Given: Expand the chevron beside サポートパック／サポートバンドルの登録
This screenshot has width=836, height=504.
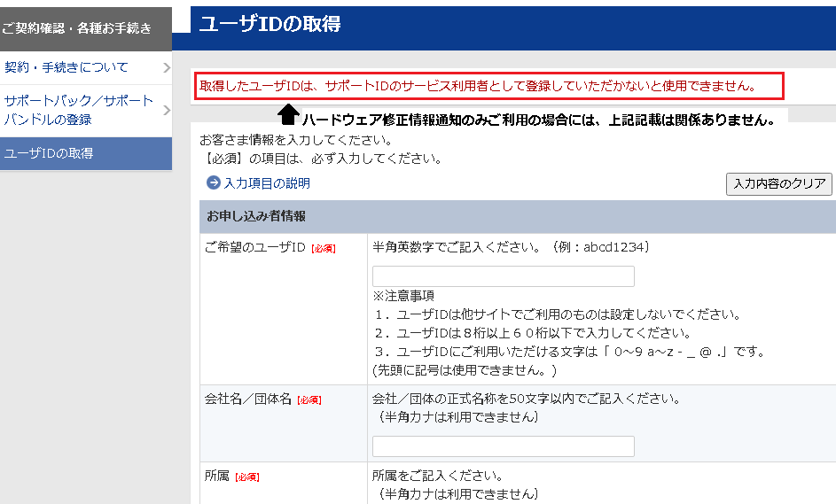Looking at the screenshot, I should (x=166, y=111).
